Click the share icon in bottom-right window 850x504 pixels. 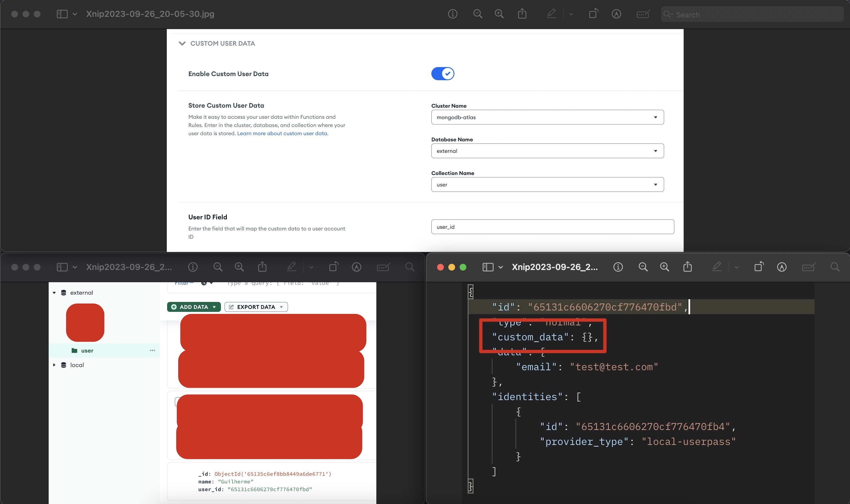(x=687, y=267)
